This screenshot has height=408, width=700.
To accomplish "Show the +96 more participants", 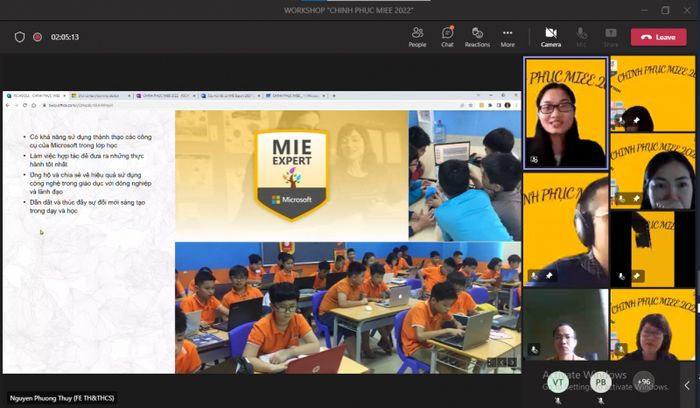I will (643, 382).
